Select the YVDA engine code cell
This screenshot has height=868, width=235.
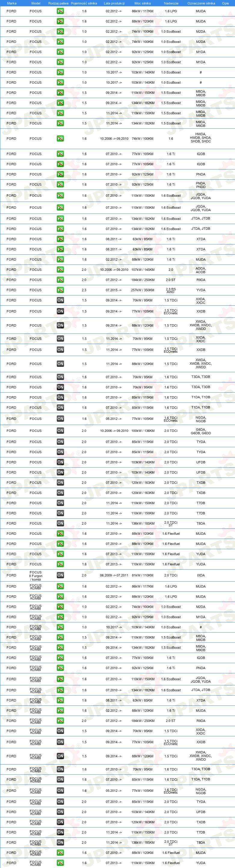coord(201,290)
